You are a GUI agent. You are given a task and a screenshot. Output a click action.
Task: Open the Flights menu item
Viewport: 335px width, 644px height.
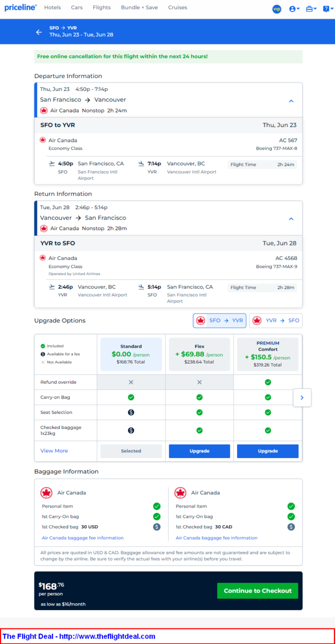[101, 7]
